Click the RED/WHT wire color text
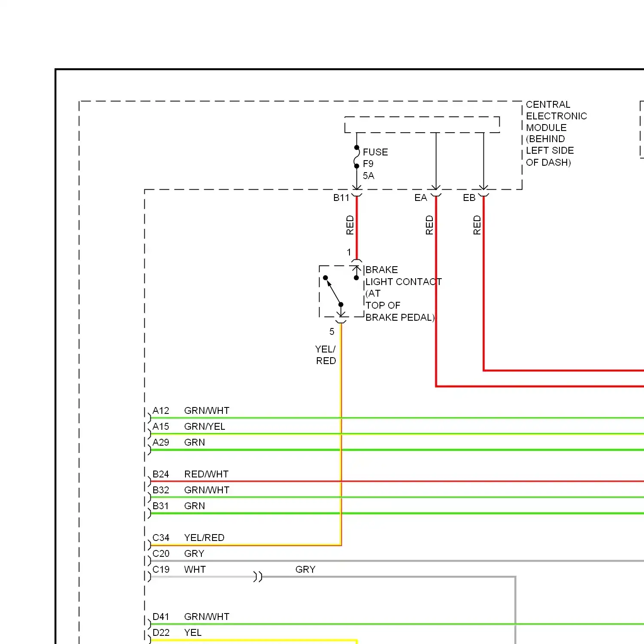The width and height of the screenshot is (644, 644). (x=207, y=474)
